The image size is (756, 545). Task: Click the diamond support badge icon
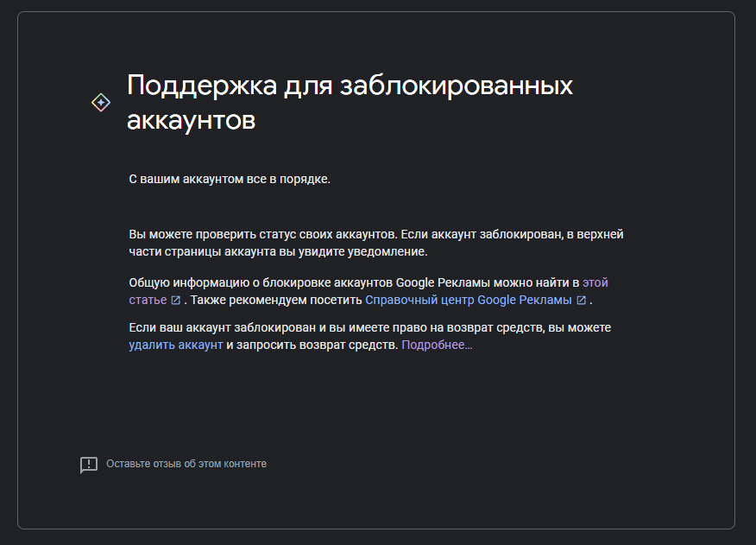[x=101, y=101]
